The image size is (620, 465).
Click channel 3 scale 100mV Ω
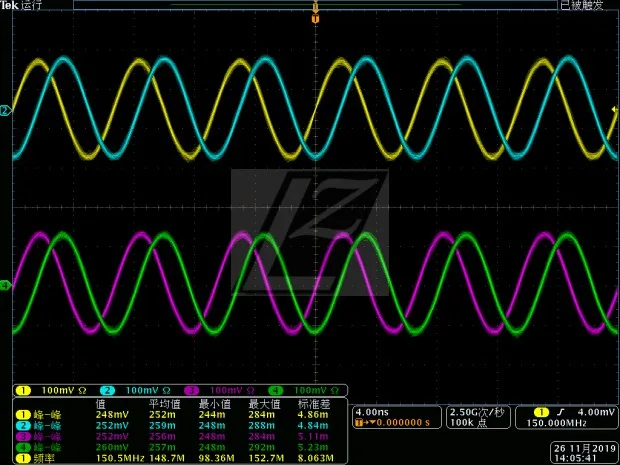click(x=232, y=391)
